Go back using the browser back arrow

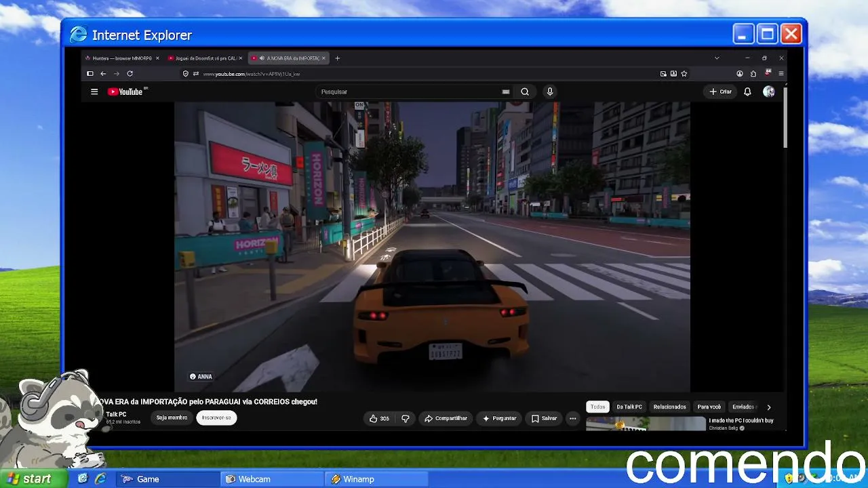[103, 74]
